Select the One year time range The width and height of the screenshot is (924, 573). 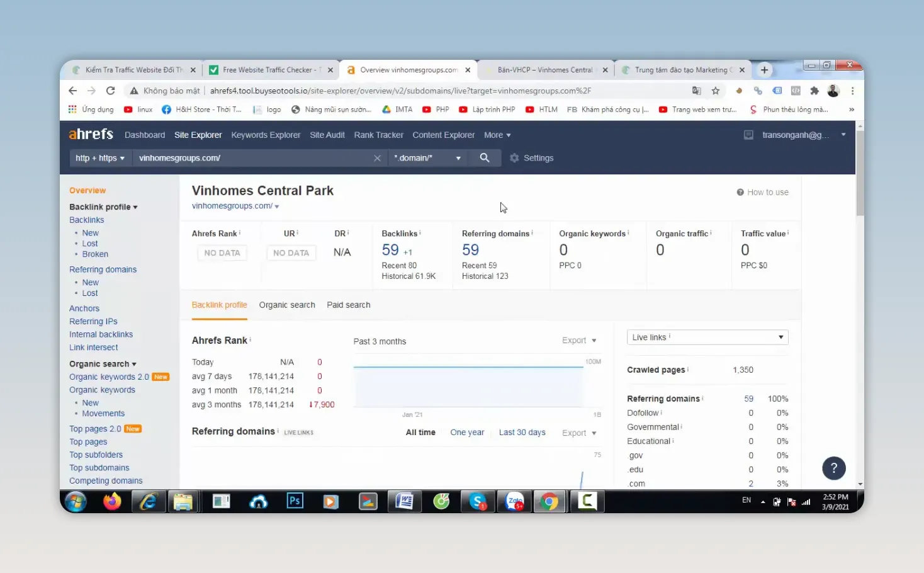(x=467, y=433)
